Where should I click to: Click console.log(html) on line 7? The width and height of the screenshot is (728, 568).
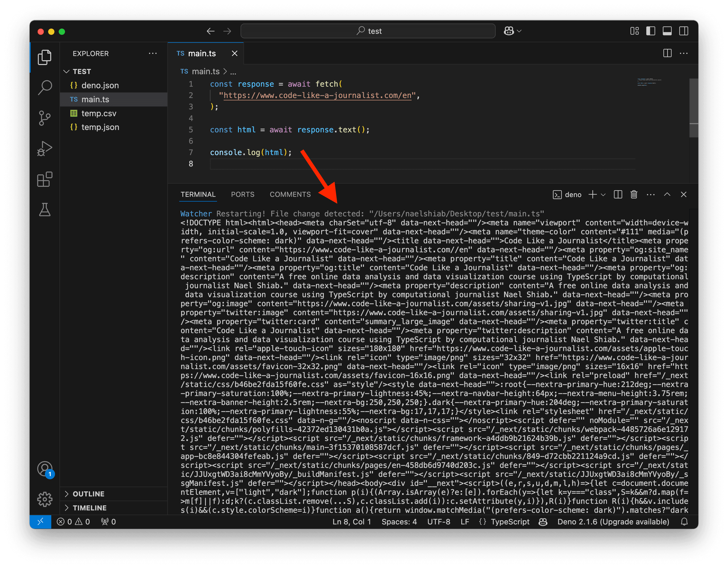[x=251, y=153]
